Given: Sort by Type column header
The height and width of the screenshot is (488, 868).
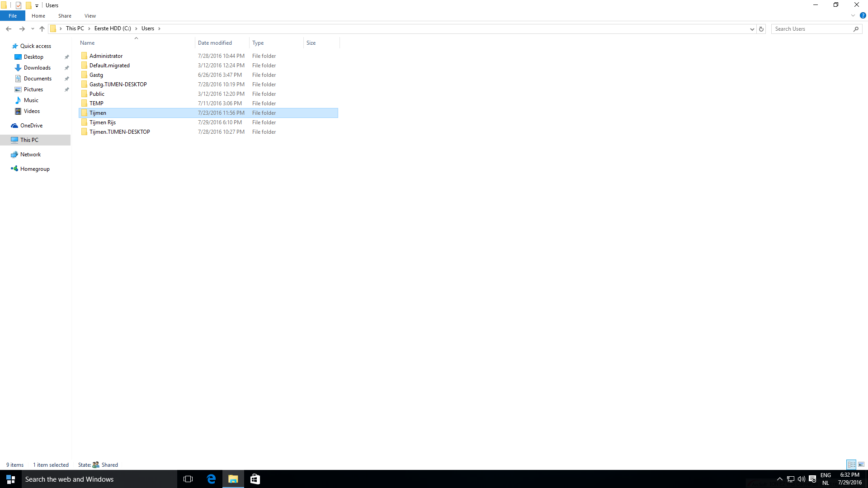Looking at the screenshot, I should [276, 43].
